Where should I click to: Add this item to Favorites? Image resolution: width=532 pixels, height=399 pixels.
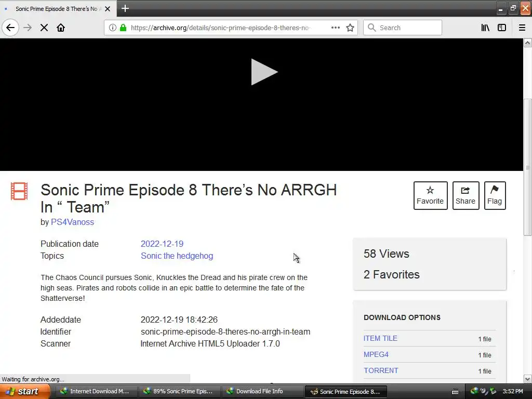[x=430, y=195]
